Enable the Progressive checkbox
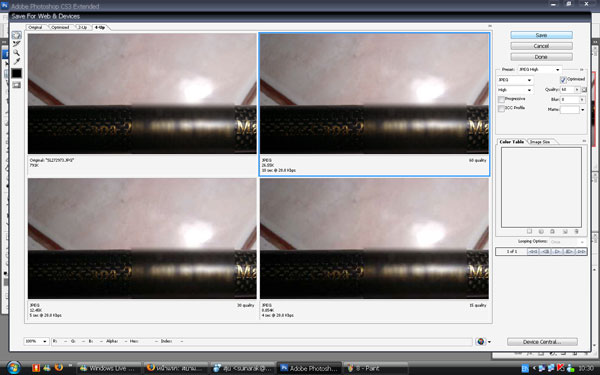600x375 pixels. tap(501, 99)
